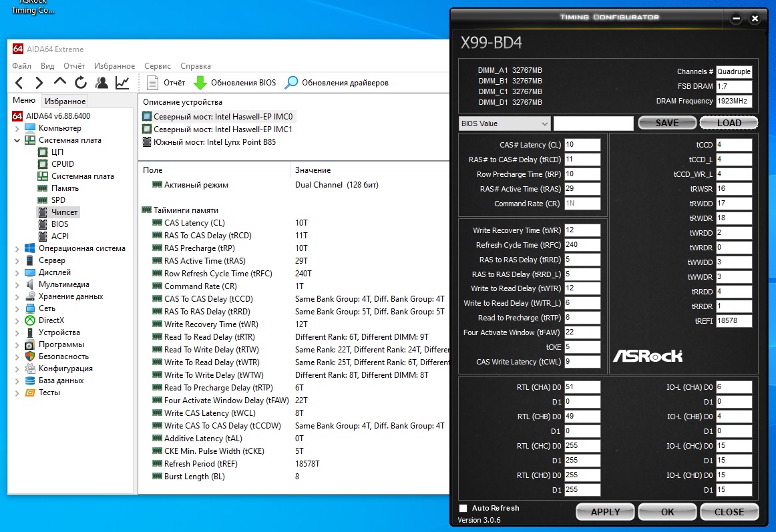Expand the DirectX tree node
The width and height of the screenshot is (776, 532).
(17, 320)
